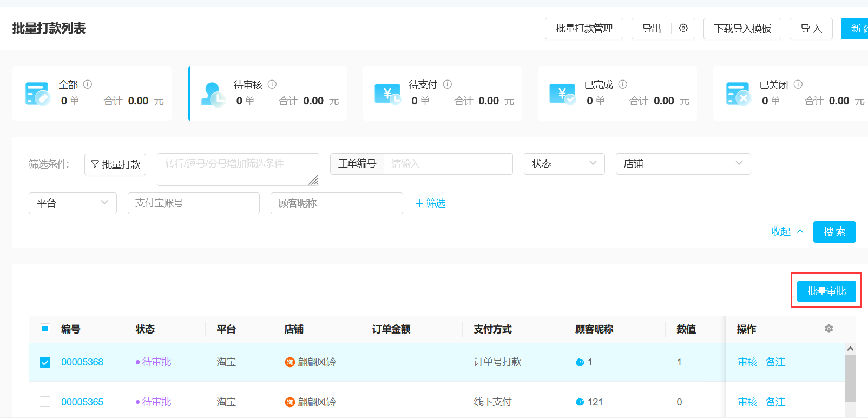Open order number 00005368 link
This screenshot has width=868, height=420.
82,362
